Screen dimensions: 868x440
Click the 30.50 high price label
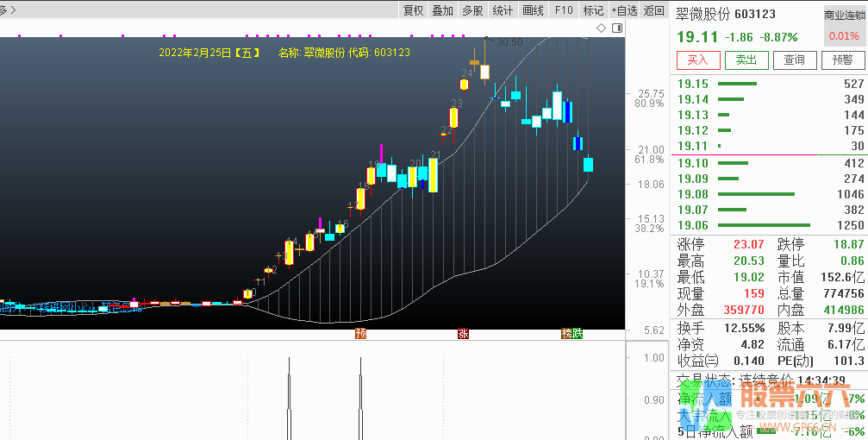point(509,42)
